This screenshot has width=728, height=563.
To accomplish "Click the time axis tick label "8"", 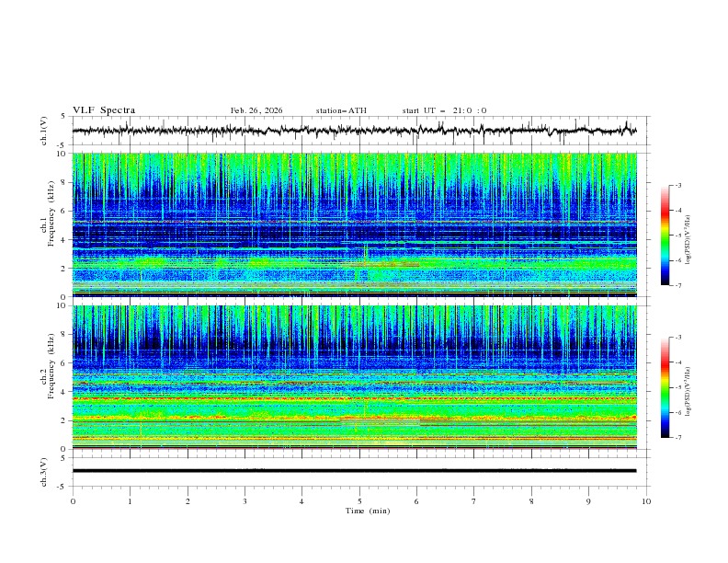I will [x=531, y=501].
